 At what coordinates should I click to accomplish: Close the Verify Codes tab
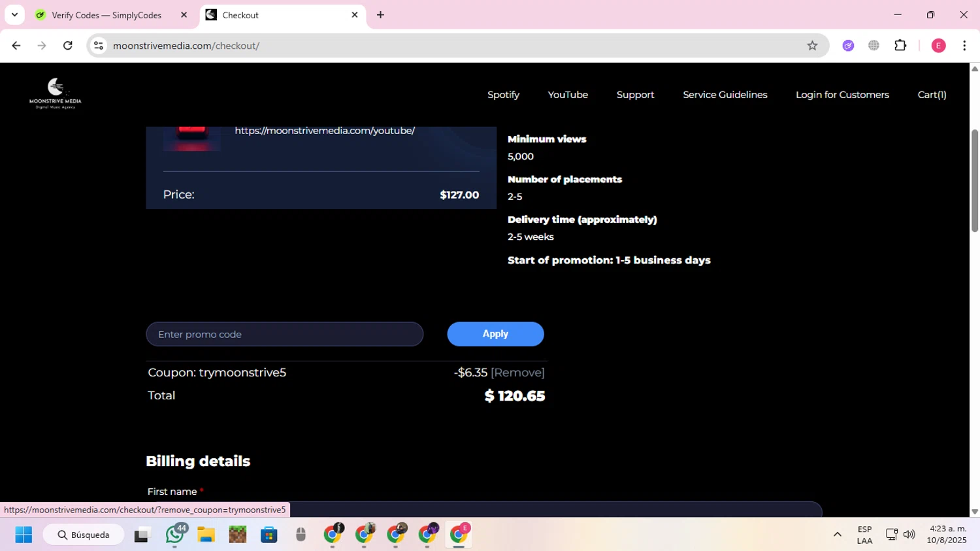pos(184,15)
